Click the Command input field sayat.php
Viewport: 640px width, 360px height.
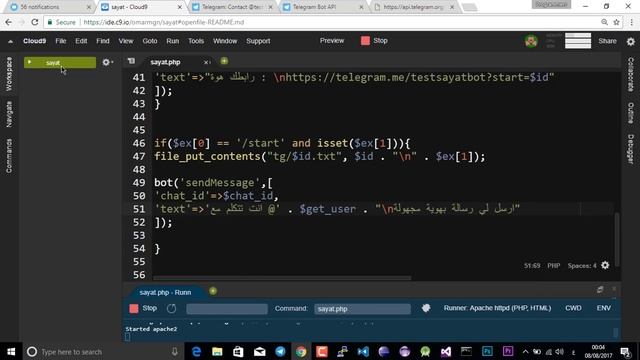coord(362,309)
